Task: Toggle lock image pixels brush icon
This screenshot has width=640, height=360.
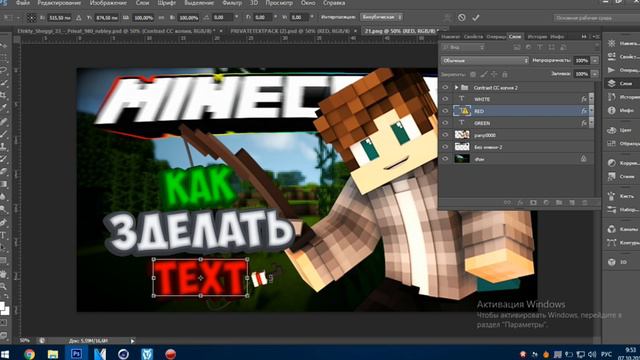Action: point(484,74)
